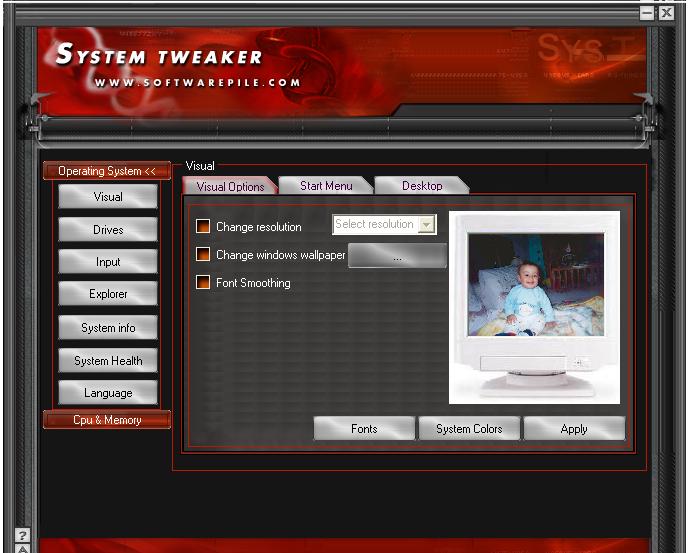Apply the visual changes

[x=574, y=429]
